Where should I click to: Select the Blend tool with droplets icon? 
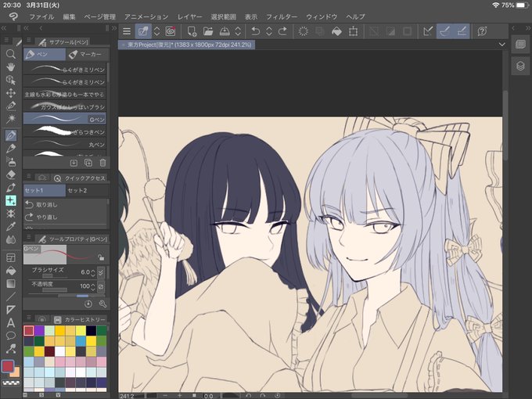11,239
